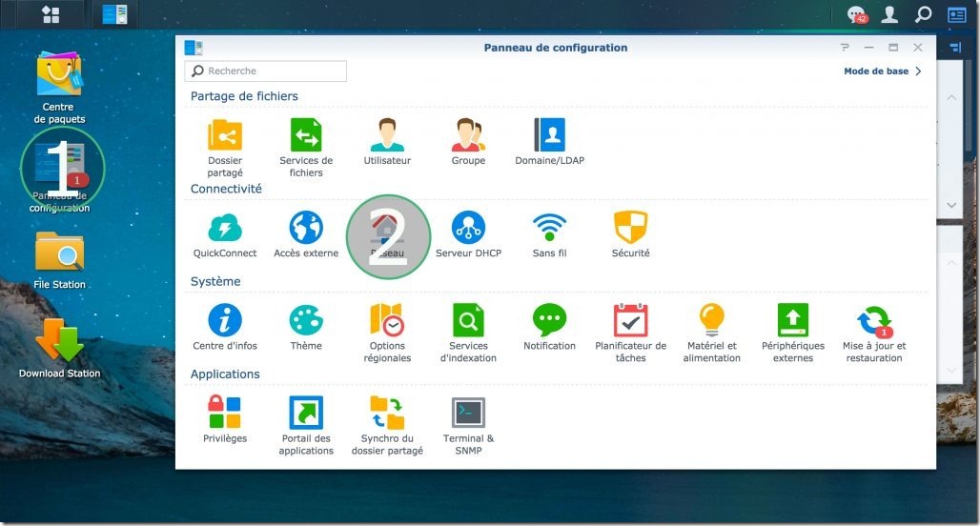Select Panneau de configuration taskbar item
The height and width of the screenshot is (526, 980).
click(x=115, y=14)
